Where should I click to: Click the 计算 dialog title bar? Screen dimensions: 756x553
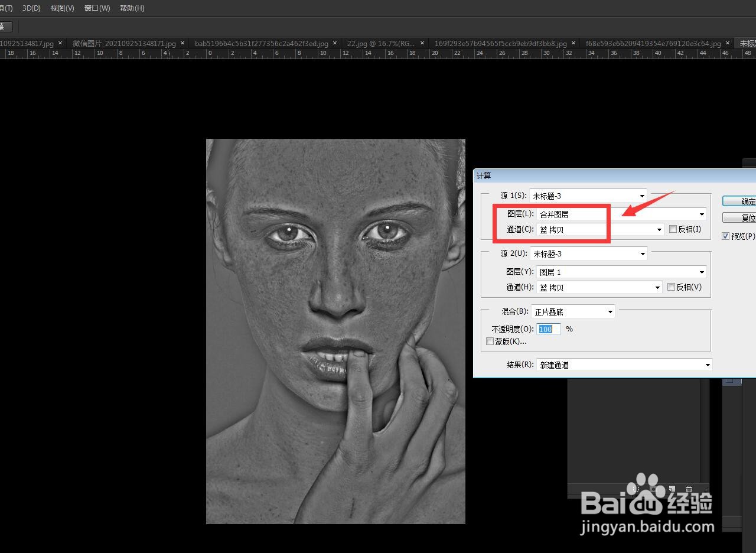(614, 175)
